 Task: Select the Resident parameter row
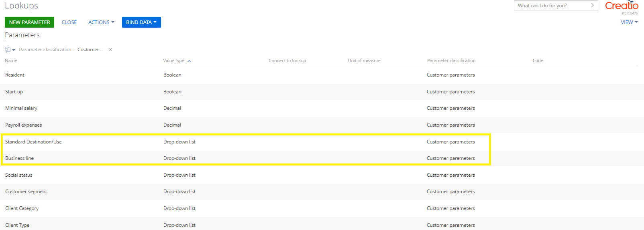click(322, 75)
